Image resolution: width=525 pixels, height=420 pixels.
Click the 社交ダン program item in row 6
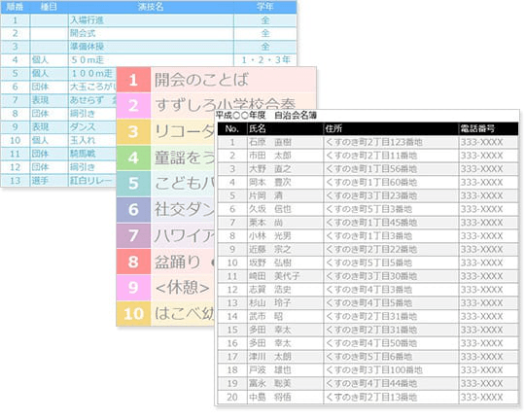point(184,210)
